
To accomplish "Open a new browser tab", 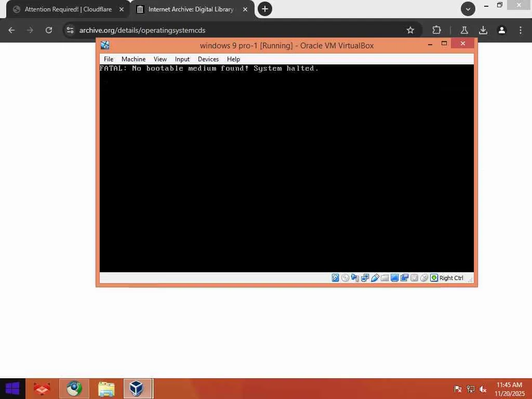I will point(264,9).
